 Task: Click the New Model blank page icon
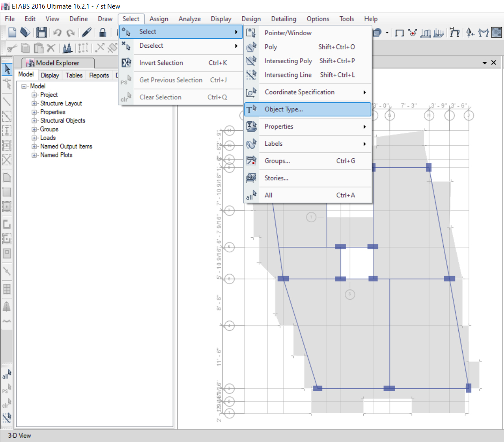[x=12, y=33]
